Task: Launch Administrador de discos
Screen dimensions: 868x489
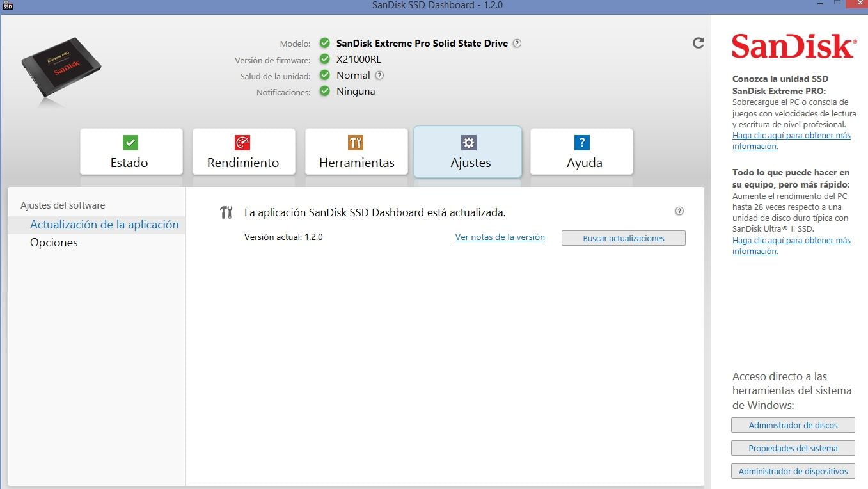Action: tap(793, 425)
